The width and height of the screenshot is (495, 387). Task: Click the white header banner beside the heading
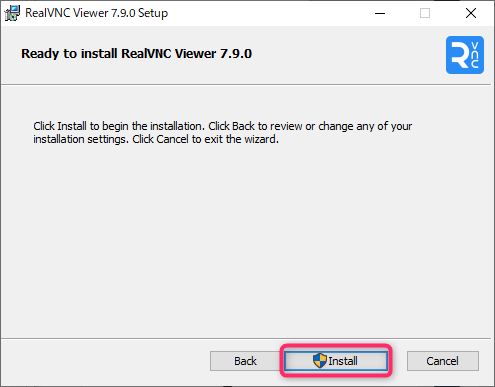(x=347, y=55)
